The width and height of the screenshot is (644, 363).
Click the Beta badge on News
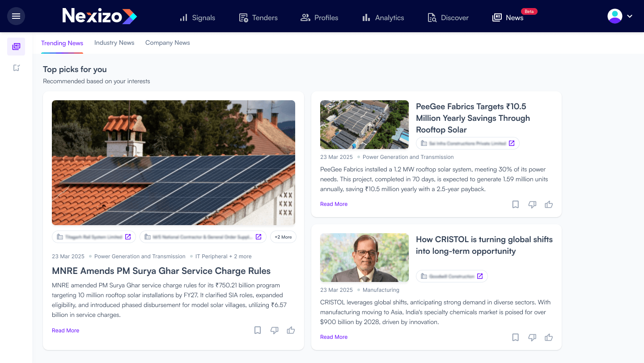tap(529, 12)
